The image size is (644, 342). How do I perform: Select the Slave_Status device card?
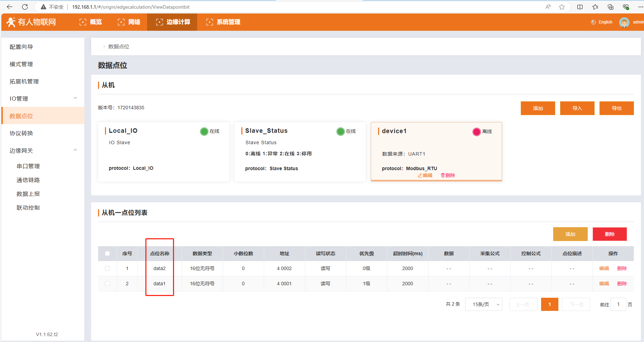[x=300, y=151]
